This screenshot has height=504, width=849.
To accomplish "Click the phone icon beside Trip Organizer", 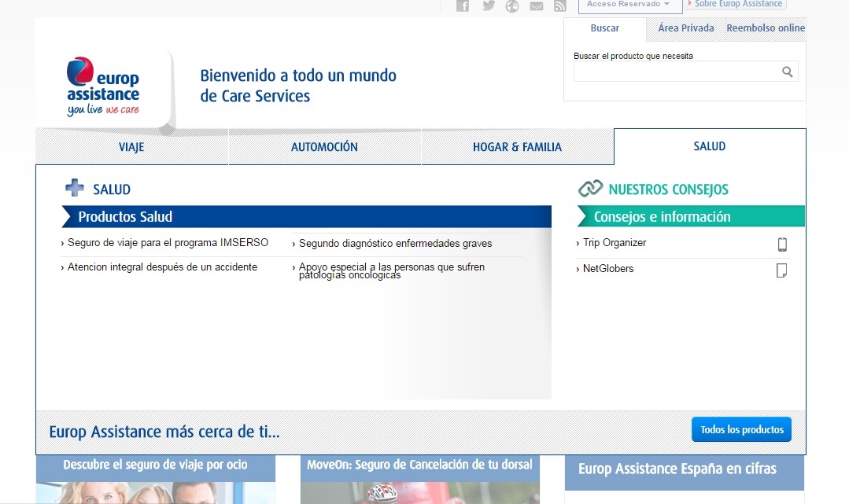I will [x=782, y=245].
